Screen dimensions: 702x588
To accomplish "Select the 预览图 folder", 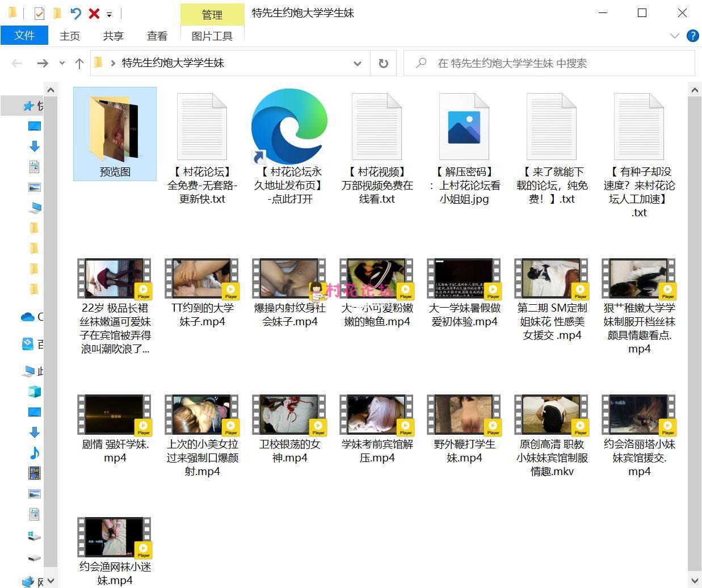I will 115,134.
